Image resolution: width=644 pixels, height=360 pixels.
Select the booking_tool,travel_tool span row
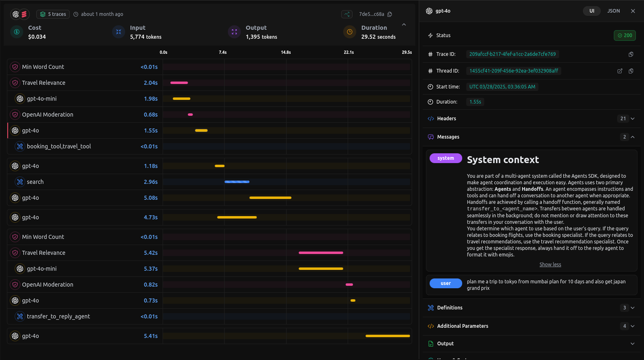[59, 146]
